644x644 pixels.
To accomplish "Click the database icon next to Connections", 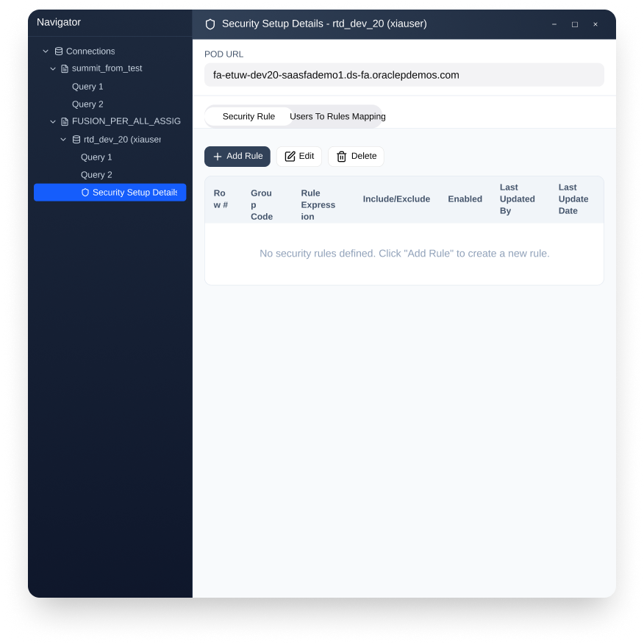I will click(59, 51).
